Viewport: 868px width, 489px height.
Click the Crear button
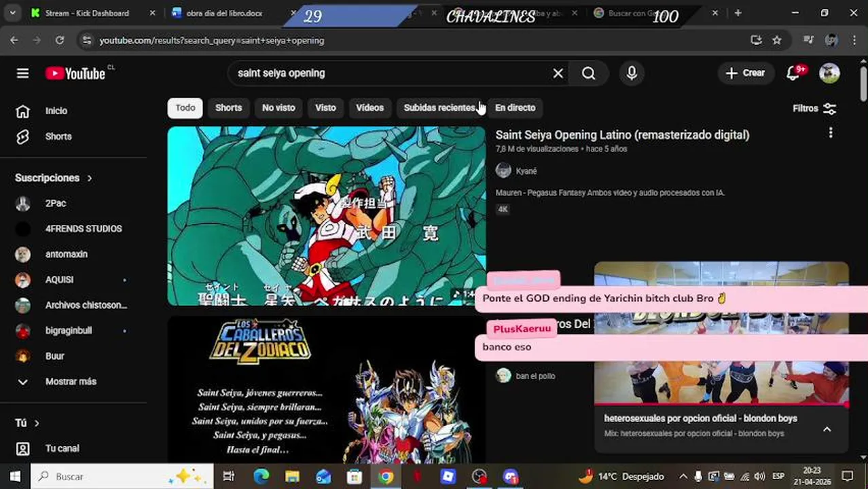pos(746,73)
